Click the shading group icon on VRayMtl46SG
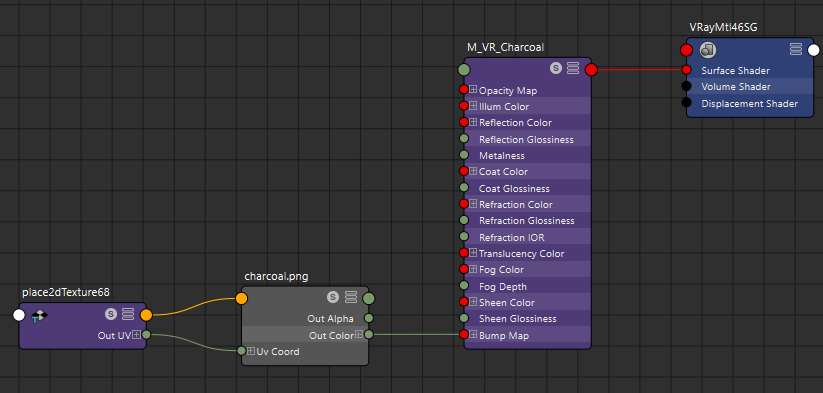Image resolution: width=823 pixels, height=393 pixels. click(x=708, y=50)
